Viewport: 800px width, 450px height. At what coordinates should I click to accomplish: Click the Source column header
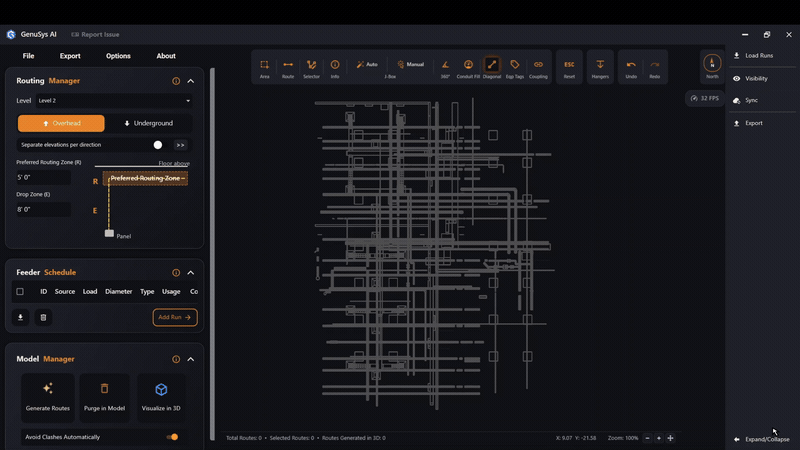[65, 292]
